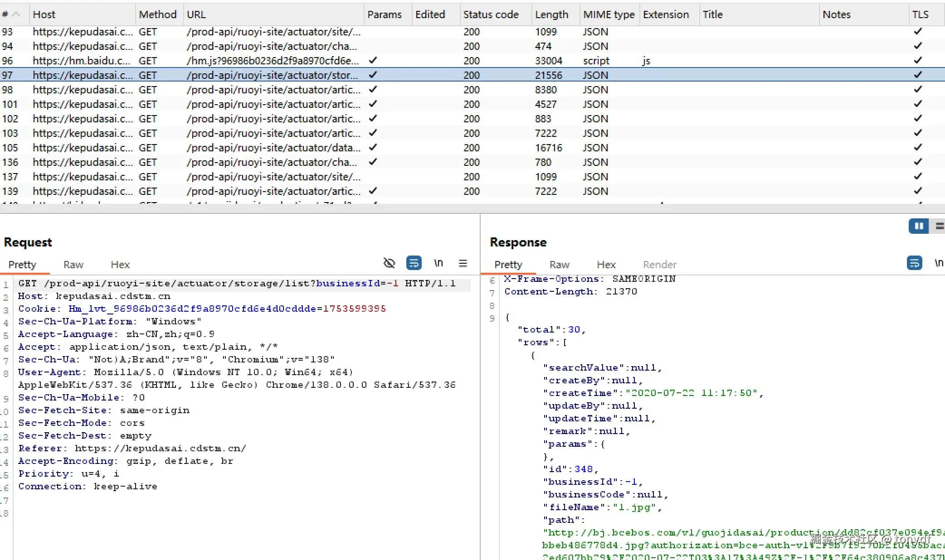Sort by # column ascending arrow
The image size is (945, 560).
(x=16, y=14)
